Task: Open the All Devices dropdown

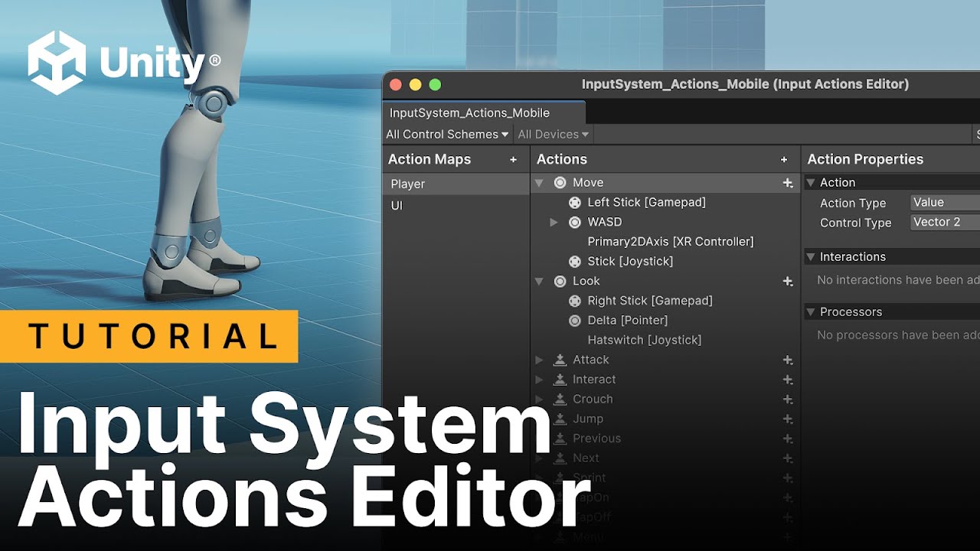Action: [x=553, y=134]
